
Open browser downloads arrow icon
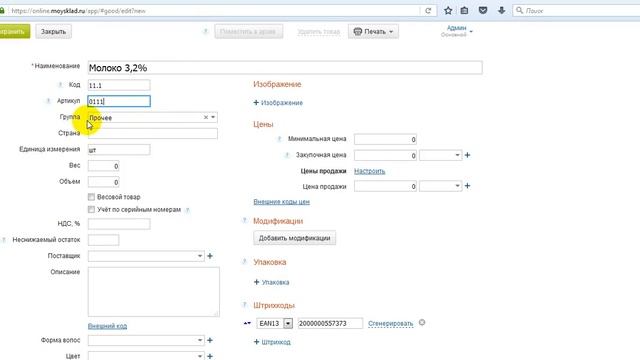pyautogui.click(x=502, y=11)
